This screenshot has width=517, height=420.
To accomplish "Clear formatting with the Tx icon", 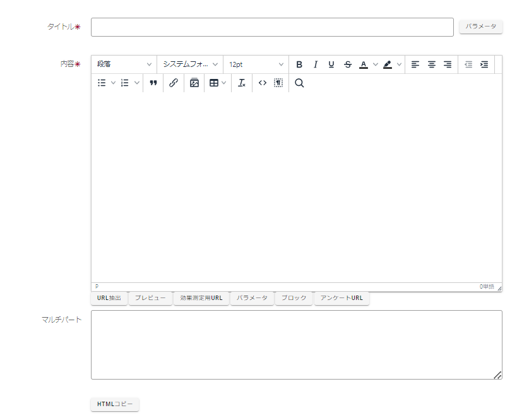I will click(242, 83).
